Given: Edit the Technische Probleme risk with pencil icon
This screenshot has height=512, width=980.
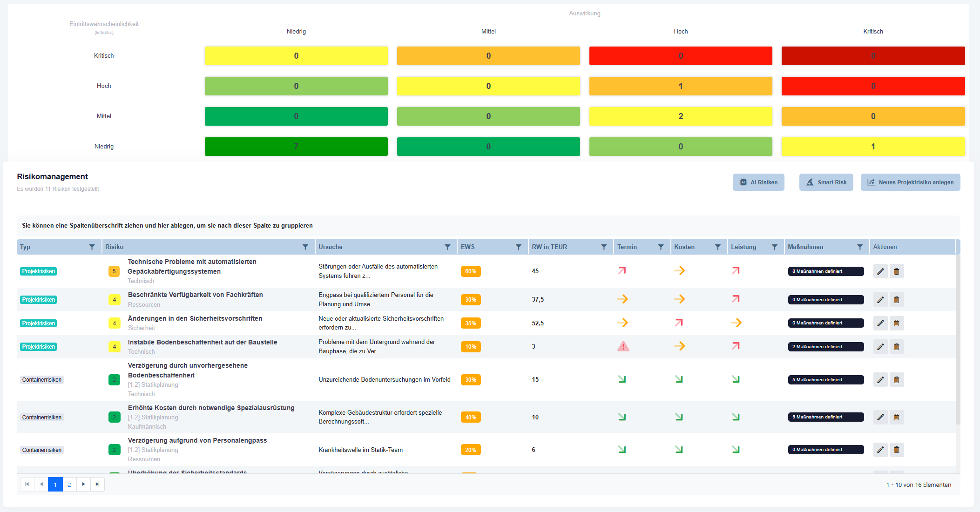Looking at the screenshot, I should click(880, 271).
